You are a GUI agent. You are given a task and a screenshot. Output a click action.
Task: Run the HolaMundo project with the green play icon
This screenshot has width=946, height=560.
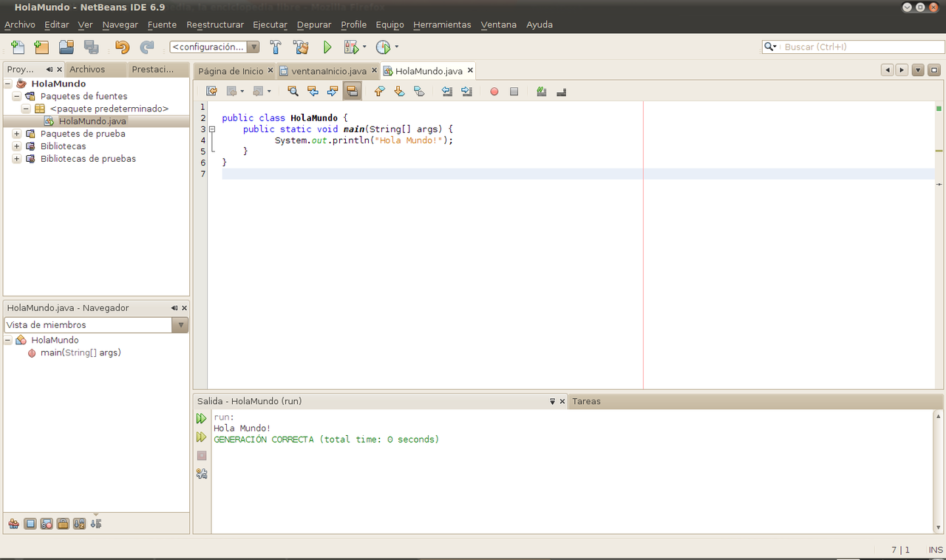point(327,47)
